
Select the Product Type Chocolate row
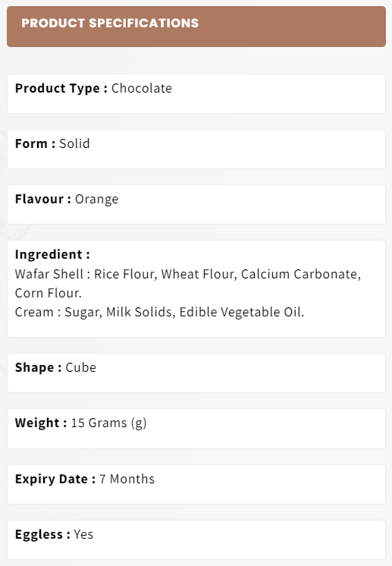(x=196, y=94)
